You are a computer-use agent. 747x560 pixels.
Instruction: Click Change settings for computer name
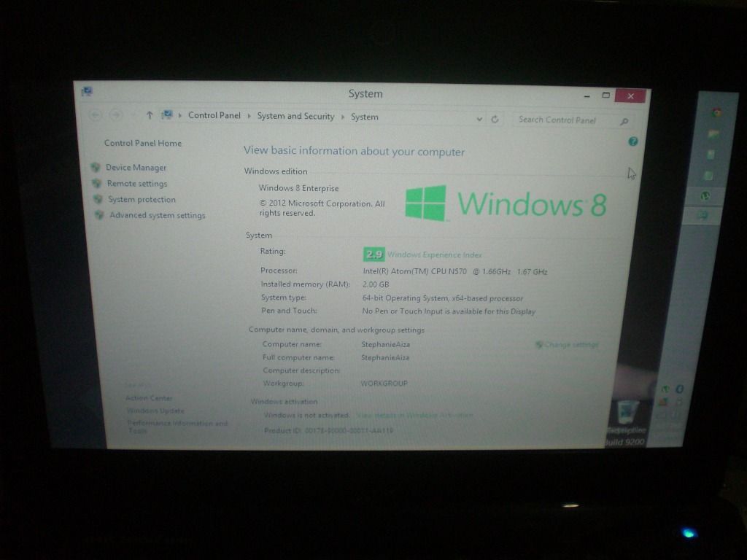point(571,344)
